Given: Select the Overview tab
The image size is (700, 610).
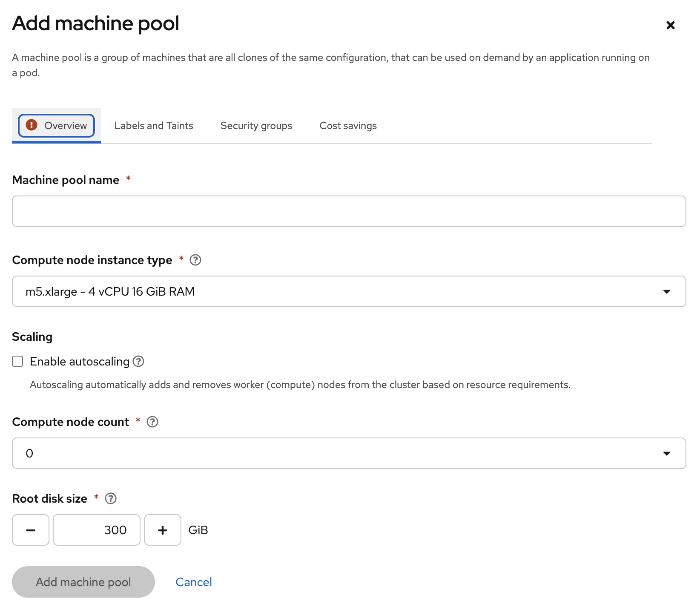Looking at the screenshot, I should (x=65, y=126).
